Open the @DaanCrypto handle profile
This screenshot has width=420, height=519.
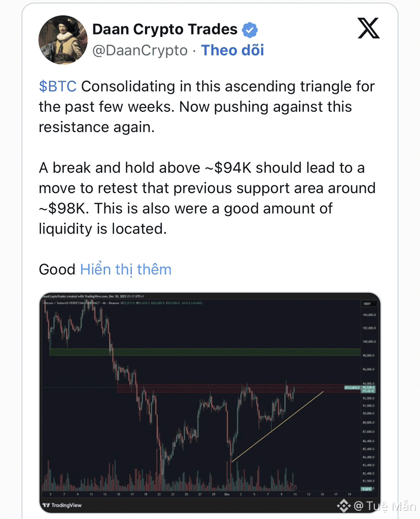pyautogui.click(x=140, y=50)
